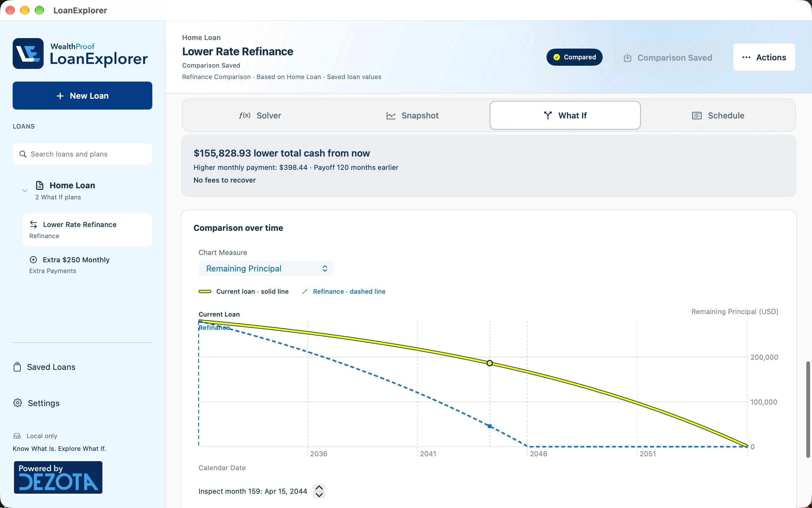Click the blue refinance marker point
This screenshot has height=508, width=812.
[x=489, y=426]
